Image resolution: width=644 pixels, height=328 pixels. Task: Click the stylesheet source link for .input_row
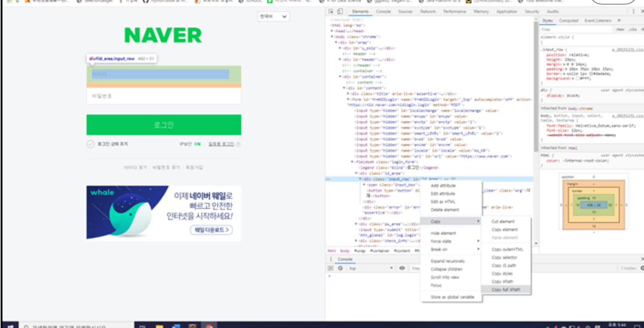[x=627, y=49]
